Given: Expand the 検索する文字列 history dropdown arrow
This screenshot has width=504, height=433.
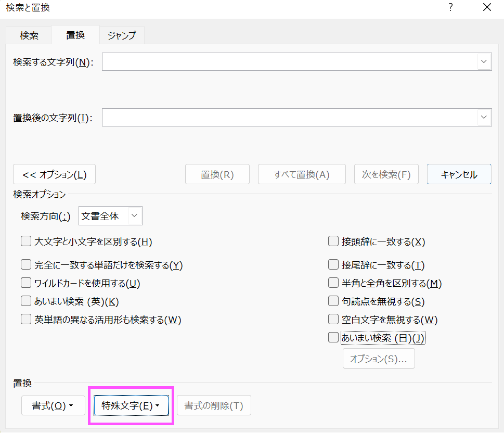Looking at the screenshot, I should point(484,61).
